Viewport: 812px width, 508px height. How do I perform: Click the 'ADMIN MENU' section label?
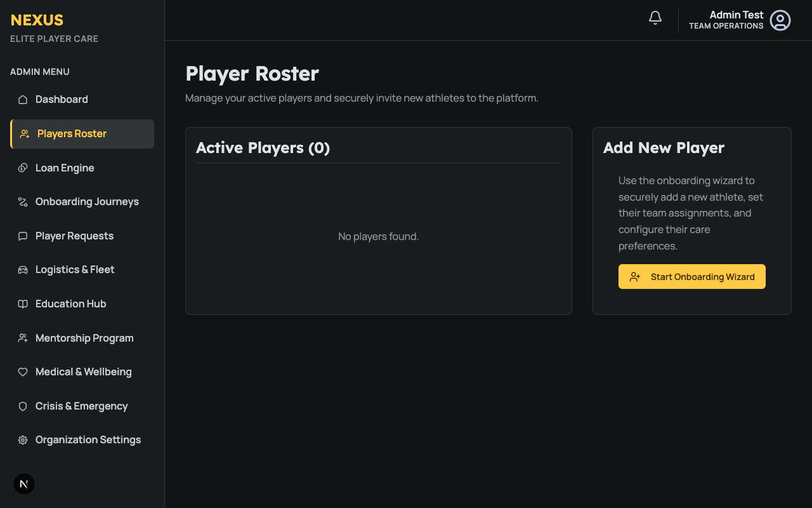[40, 72]
